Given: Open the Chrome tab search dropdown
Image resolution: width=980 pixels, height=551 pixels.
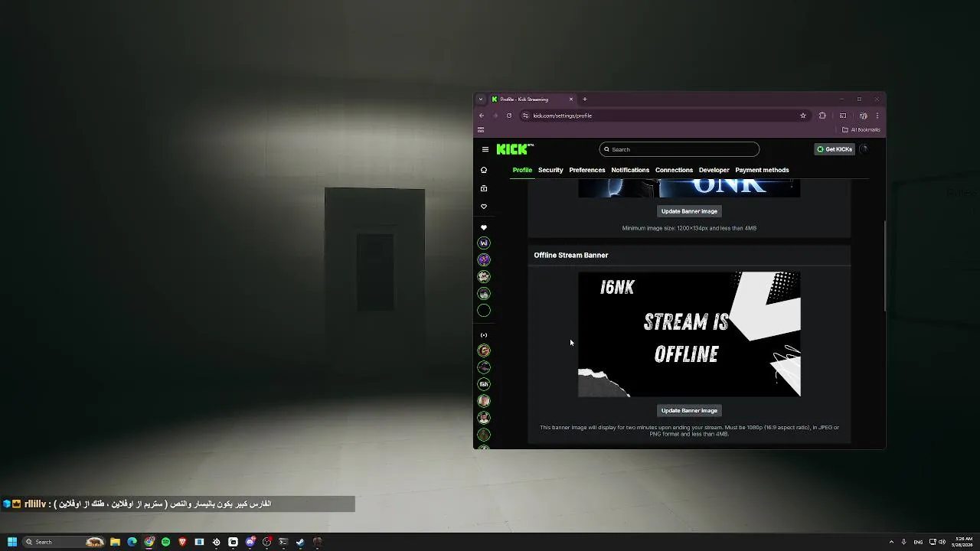Looking at the screenshot, I should 481,99.
